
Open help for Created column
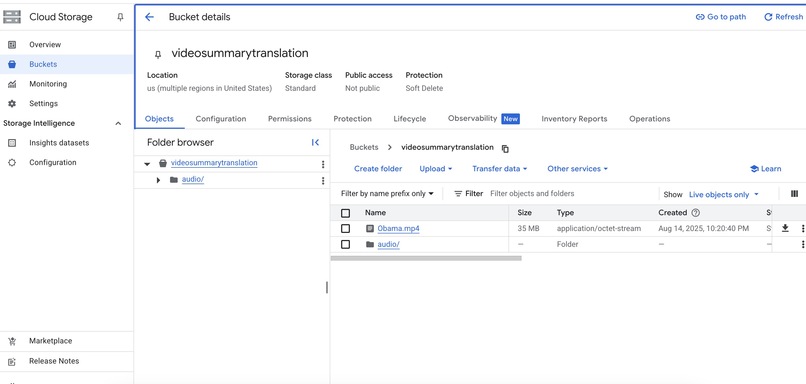(x=695, y=213)
